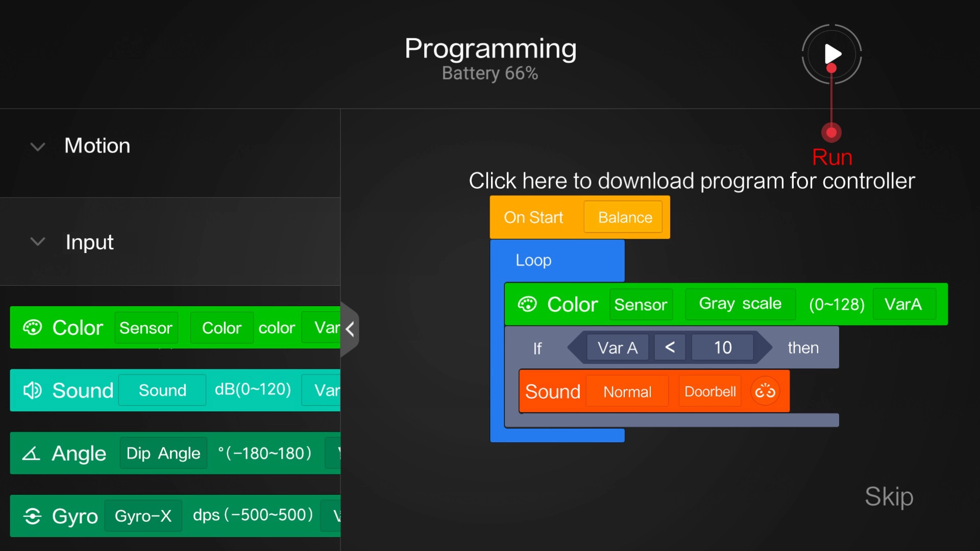Click palette icon on sidebar Color block

(x=32, y=328)
